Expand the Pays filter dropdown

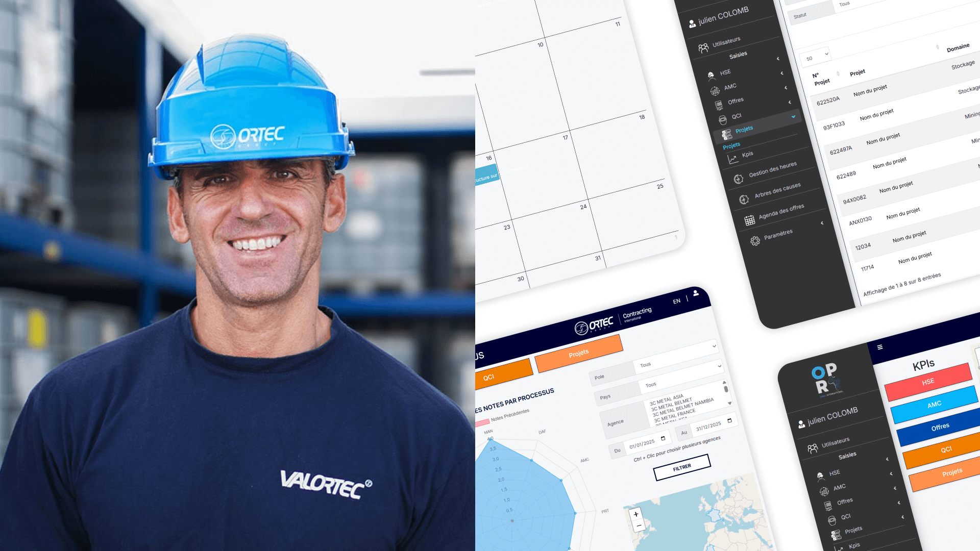(x=681, y=375)
